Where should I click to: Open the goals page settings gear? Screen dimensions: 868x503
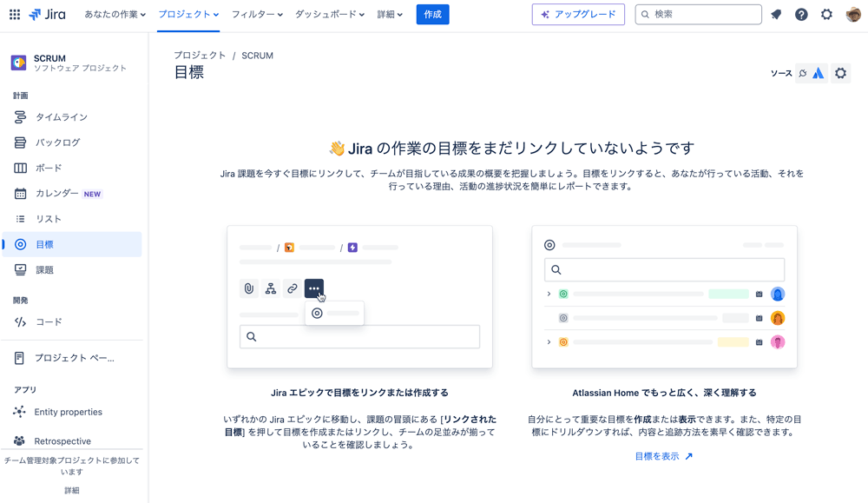point(840,73)
